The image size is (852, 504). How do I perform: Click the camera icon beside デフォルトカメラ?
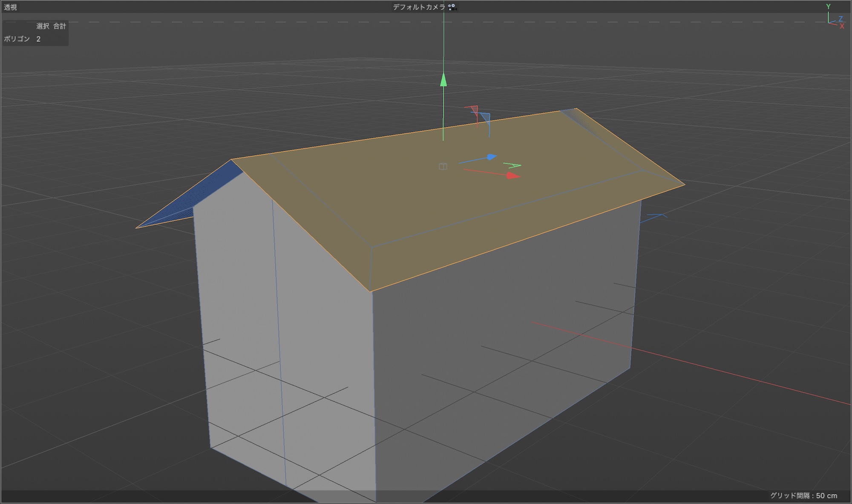pyautogui.click(x=452, y=7)
